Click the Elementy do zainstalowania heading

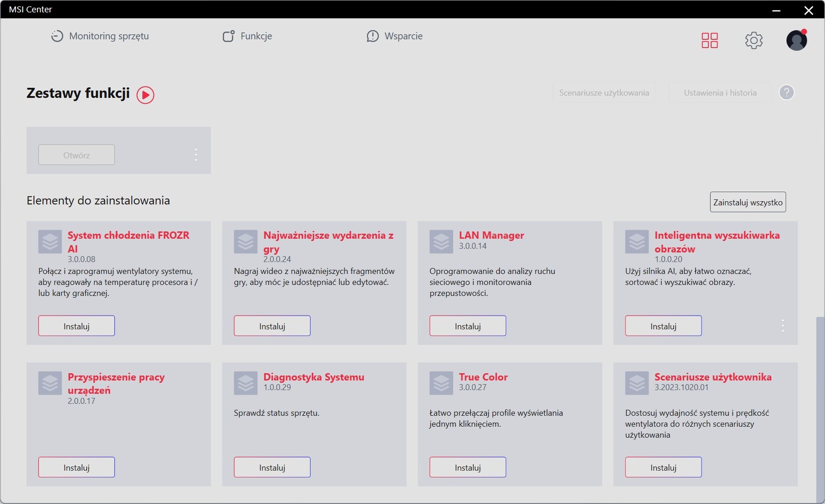tap(98, 201)
